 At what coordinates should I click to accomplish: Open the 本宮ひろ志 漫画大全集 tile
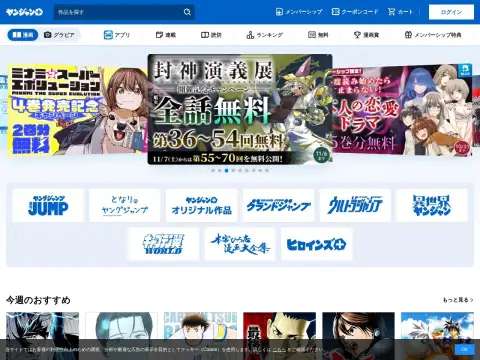point(240,244)
